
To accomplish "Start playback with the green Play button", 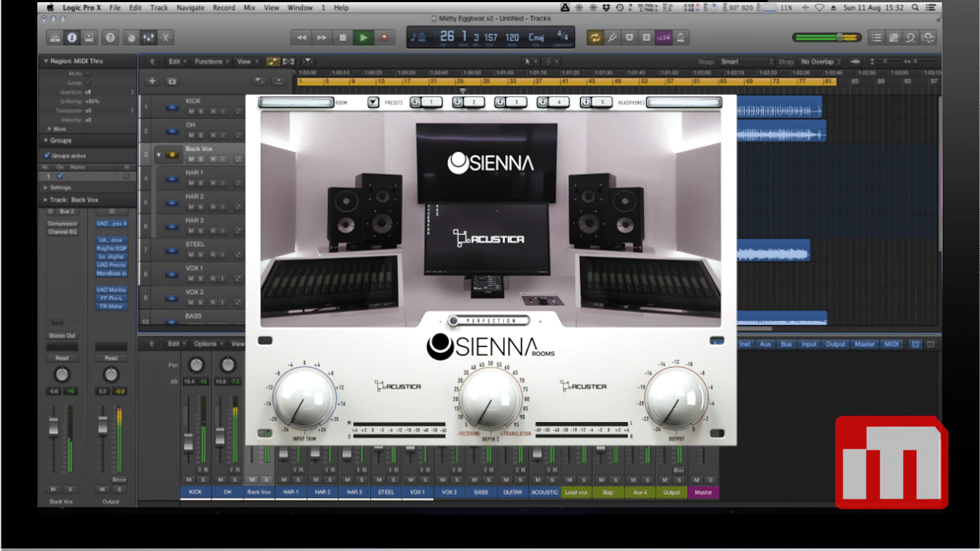I will click(363, 37).
